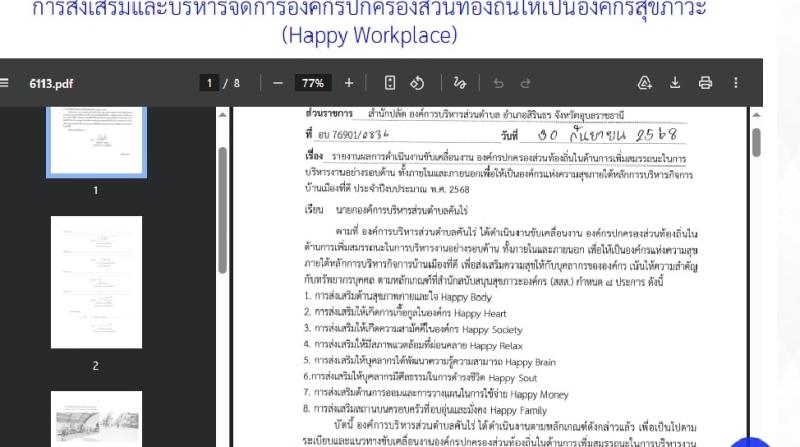
Task: Click the line containing Happy Relax
Action: pos(413,345)
